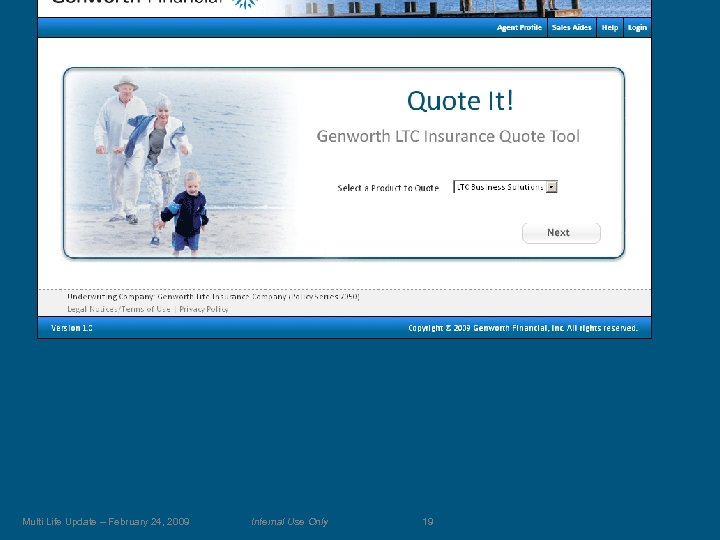This screenshot has height=540, width=720.
Task: Open the product dropdown arrow
Action: pos(551,187)
